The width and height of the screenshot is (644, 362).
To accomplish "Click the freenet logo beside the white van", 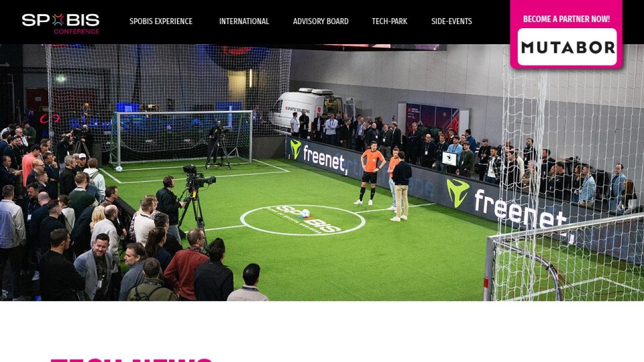I will [319, 156].
